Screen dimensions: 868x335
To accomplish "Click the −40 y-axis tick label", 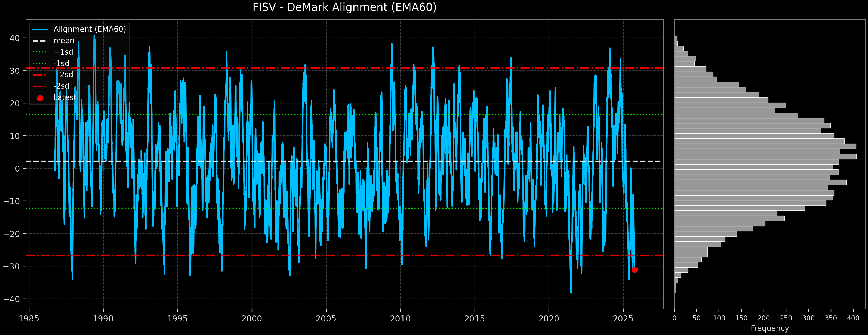I will click(x=12, y=299).
